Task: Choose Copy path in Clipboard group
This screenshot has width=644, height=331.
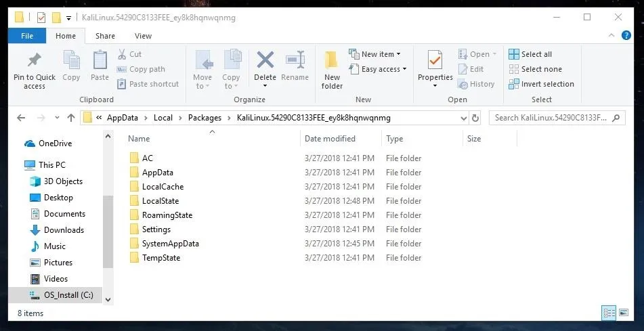Action: click(x=141, y=69)
